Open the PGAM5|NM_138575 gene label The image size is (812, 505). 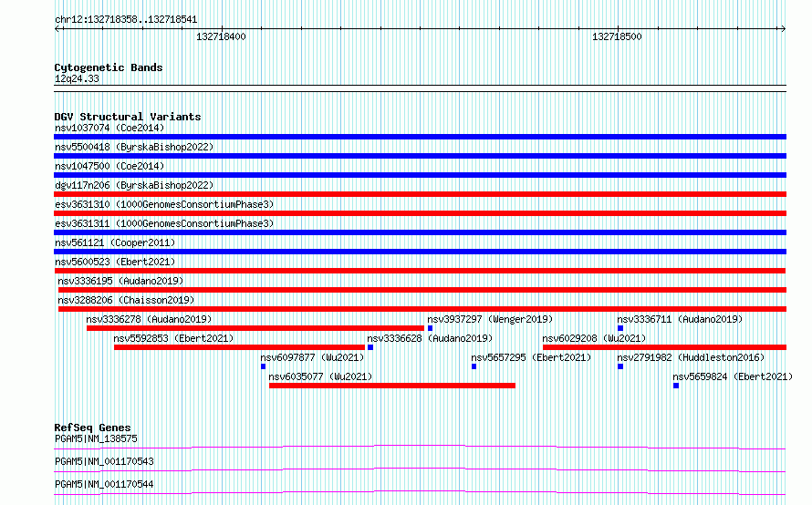pos(96,438)
